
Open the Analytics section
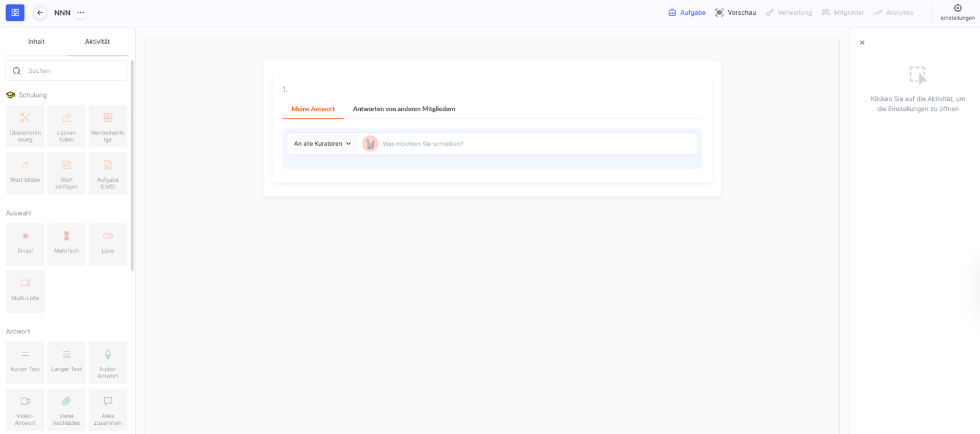point(894,12)
